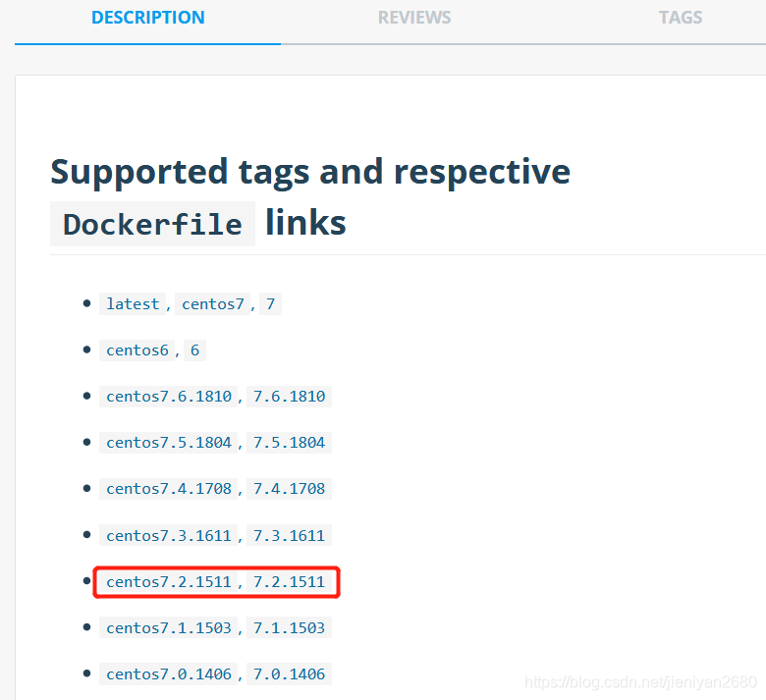Open the centos7.4.1708 tag link
Viewport: 766px width, 700px height.
[169, 489]
